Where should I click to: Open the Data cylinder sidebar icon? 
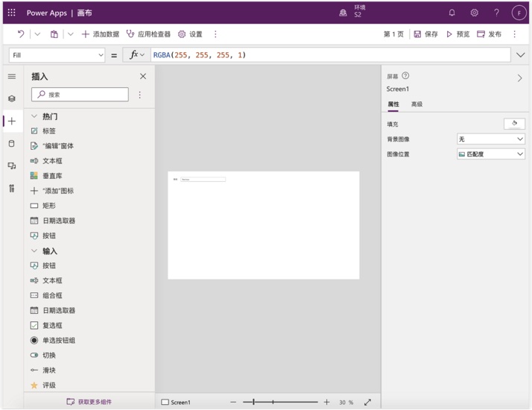(x=12, y=143)
